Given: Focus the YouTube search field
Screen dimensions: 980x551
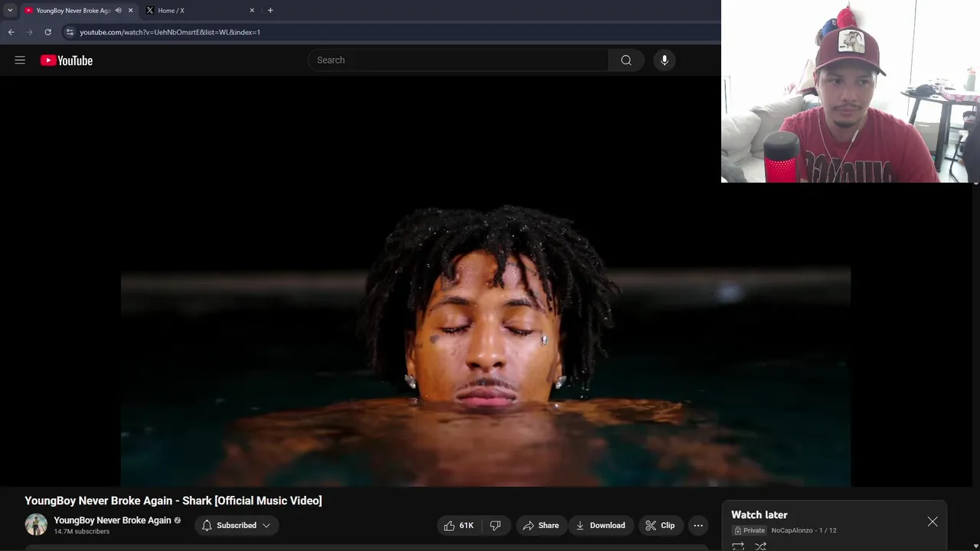Looking at the screenshot, I should pos(459,60).
